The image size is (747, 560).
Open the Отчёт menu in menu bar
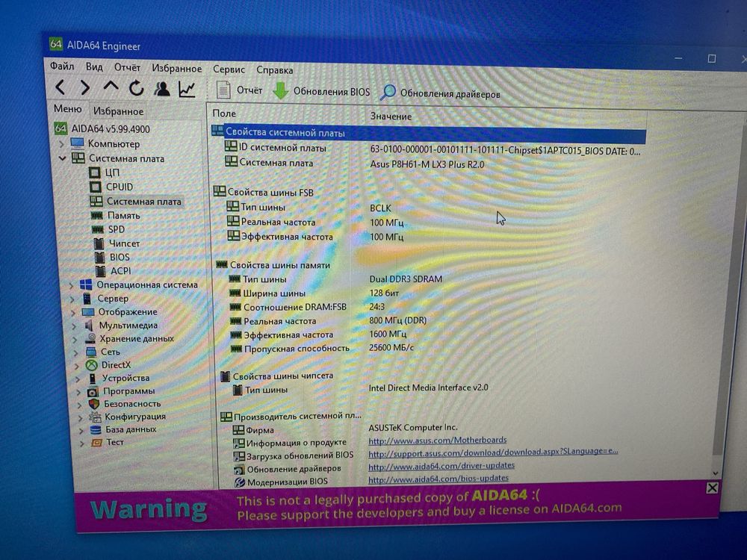127,68
